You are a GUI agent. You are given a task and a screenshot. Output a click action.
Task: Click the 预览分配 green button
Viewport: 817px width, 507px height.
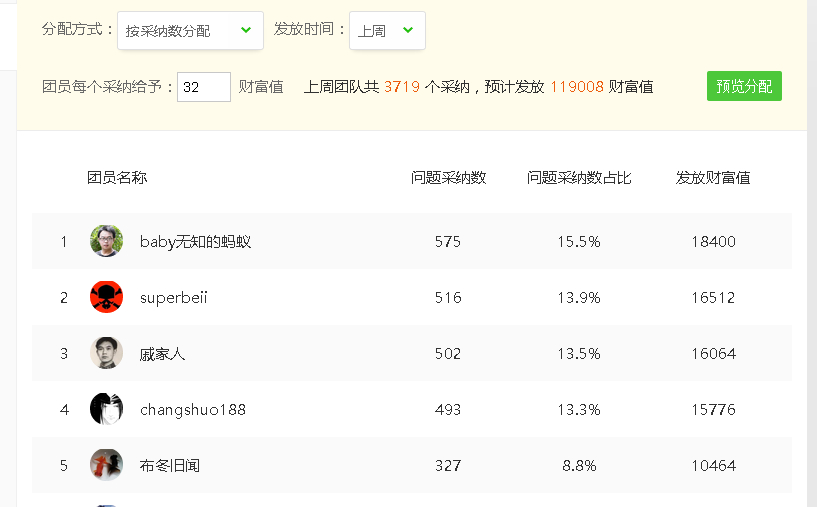(744, 86)
